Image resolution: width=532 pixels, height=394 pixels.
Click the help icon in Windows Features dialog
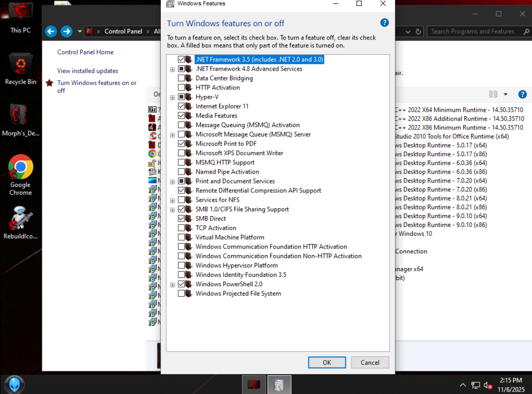click(x=385, y=23)
